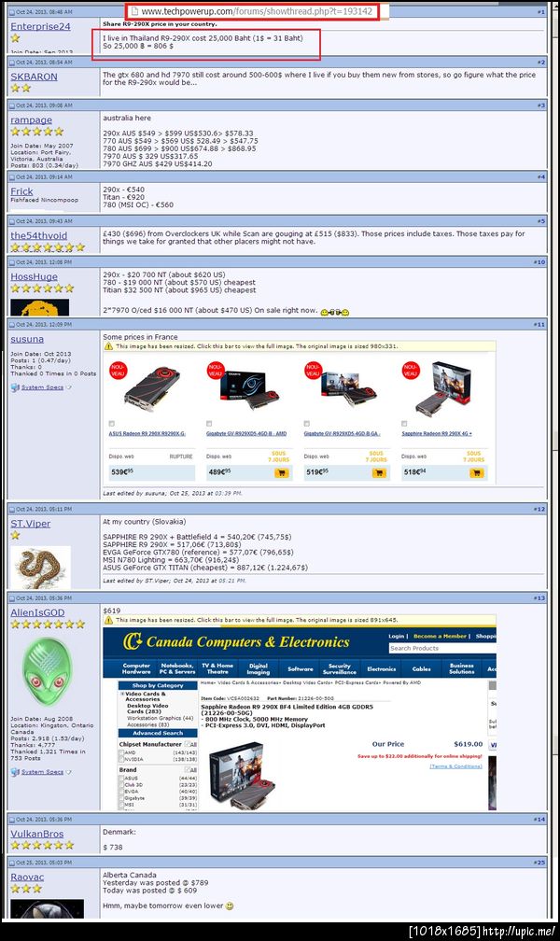
Task: Open VulkanBros's profile link
Action: point(36,833)
